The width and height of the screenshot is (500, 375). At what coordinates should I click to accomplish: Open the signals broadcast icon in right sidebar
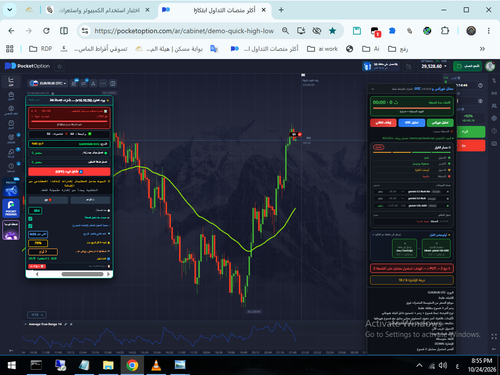494,93
